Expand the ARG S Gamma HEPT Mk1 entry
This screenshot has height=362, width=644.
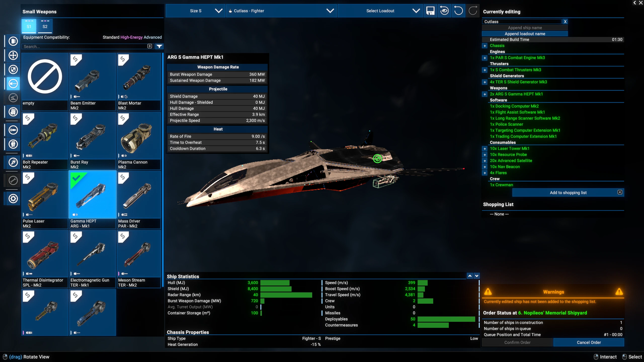485,94
